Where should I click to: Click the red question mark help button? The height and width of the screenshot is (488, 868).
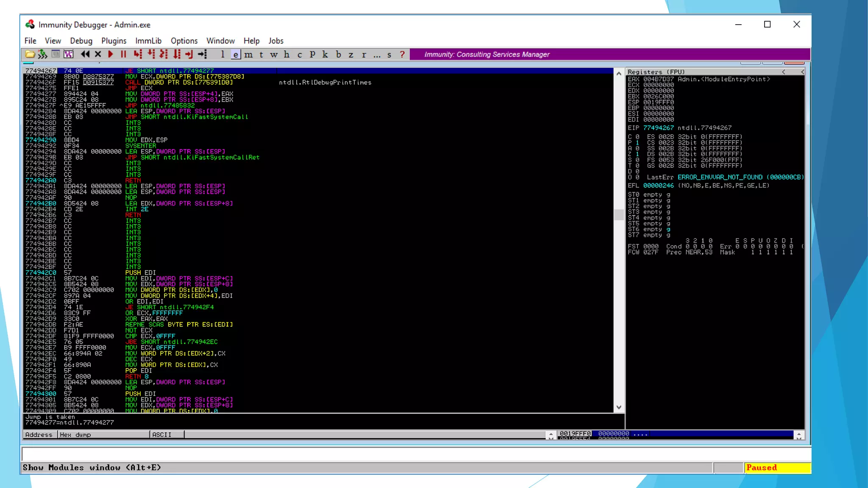click(x=402, y=54)
